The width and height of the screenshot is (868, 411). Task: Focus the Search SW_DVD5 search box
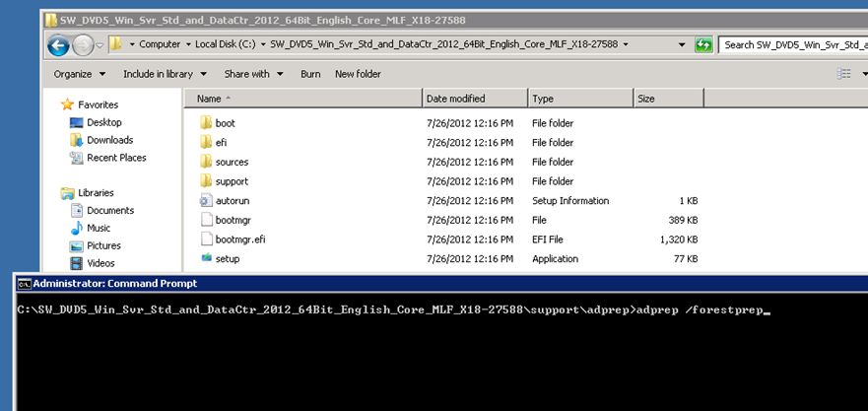coord(793,45)
